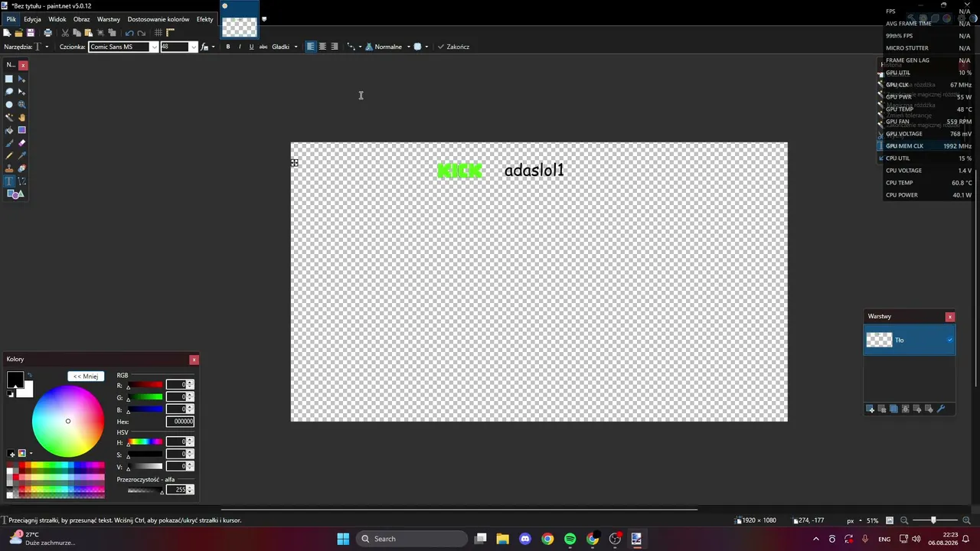Pick the Move Selection tool
This screenshot has width=980, height=551.
pos(21,92)
